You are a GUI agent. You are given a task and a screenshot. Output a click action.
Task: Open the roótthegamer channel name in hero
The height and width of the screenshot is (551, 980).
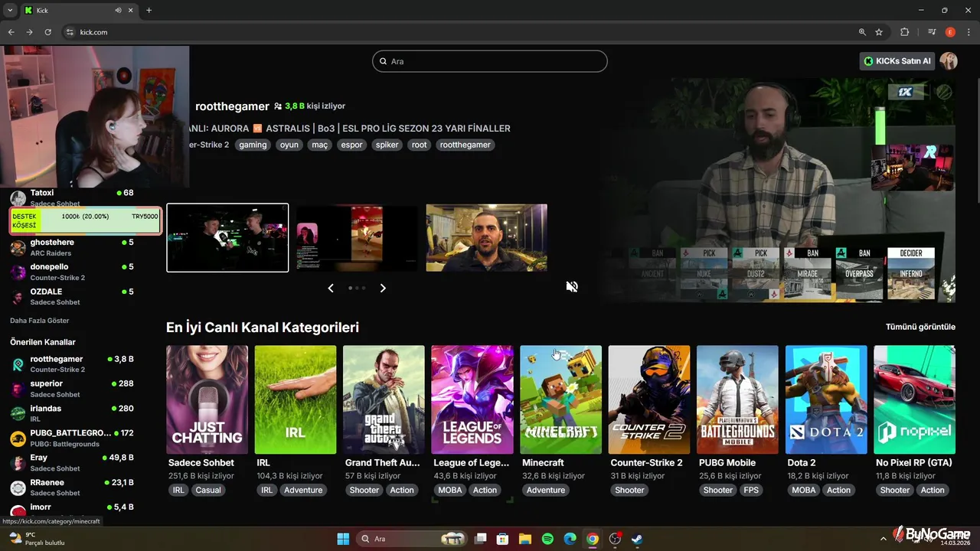pyautogui.click(x=232, y=106)
